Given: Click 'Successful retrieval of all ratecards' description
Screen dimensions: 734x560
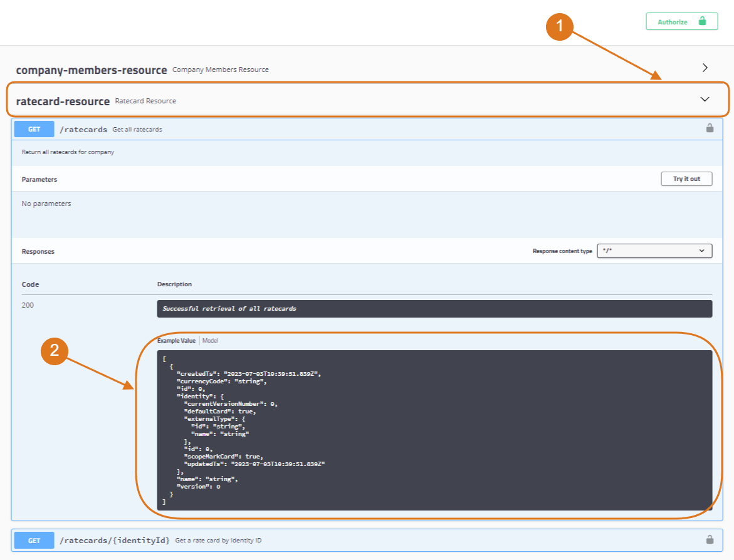Looking at the screenshot, I should point(229,309).
